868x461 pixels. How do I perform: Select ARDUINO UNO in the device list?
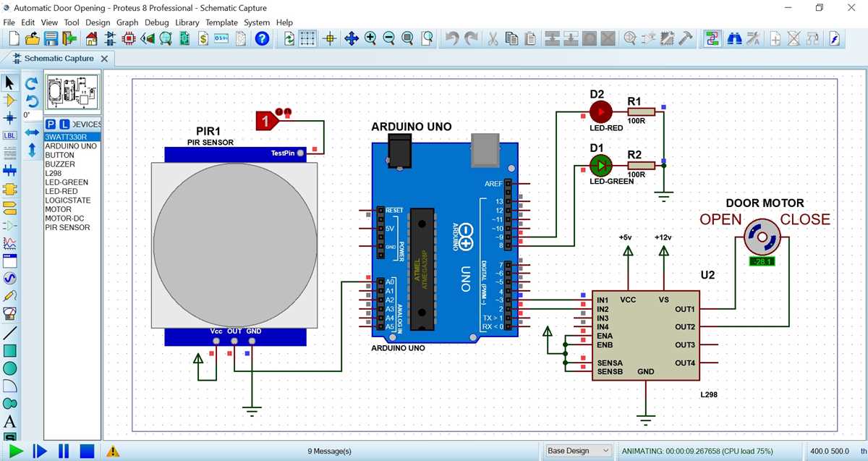71,146
